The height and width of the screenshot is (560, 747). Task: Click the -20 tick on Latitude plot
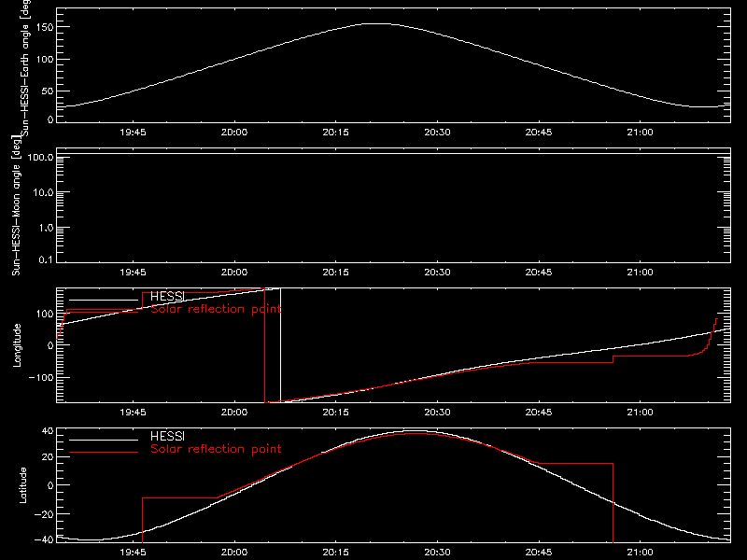(x=44, y=514)
